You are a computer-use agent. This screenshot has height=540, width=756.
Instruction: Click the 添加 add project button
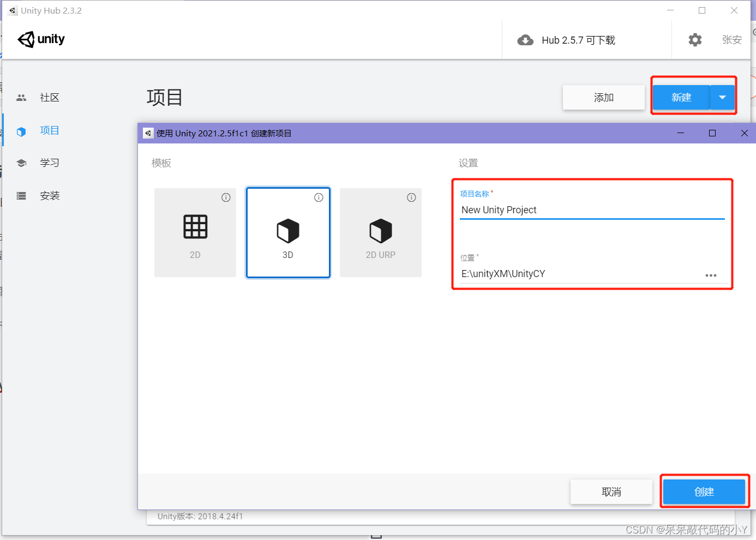pyautogui.click(x=604, y=98)
